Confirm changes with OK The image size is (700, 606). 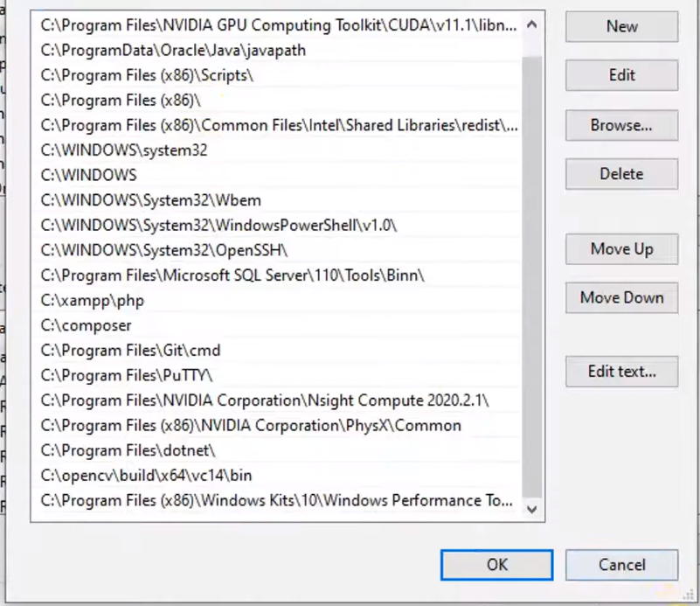497,565
